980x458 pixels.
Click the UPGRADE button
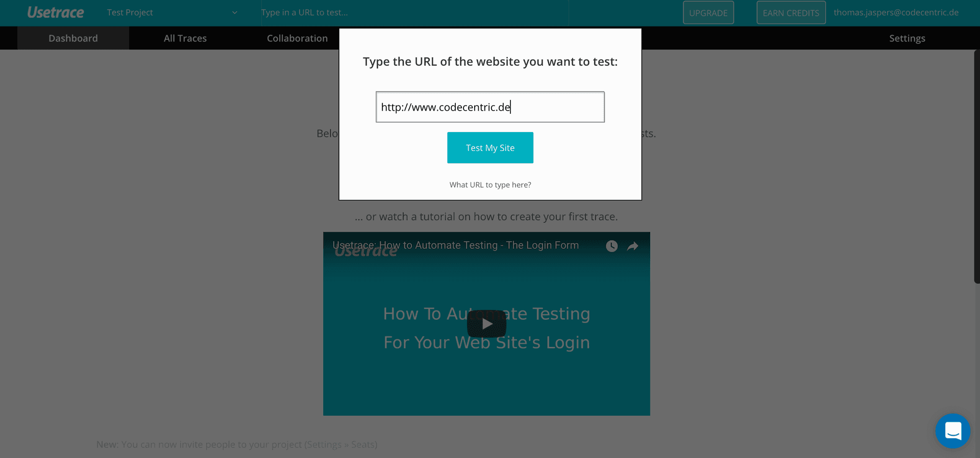708,13
